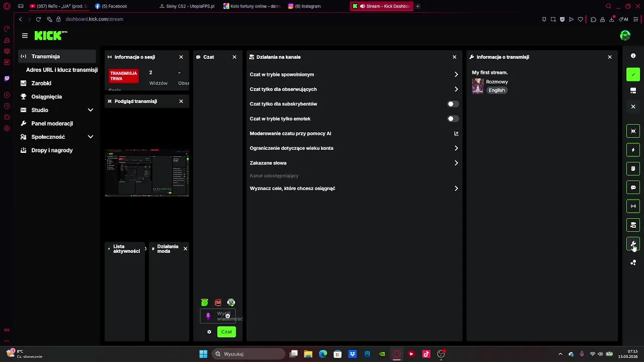Close the Działania moda panel
The width and height of the screenshot is (644, 362).
tap(185, 248)
